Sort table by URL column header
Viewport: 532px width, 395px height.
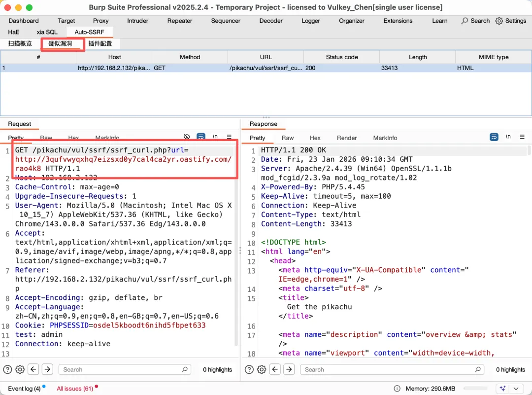(x=266, y=57)
